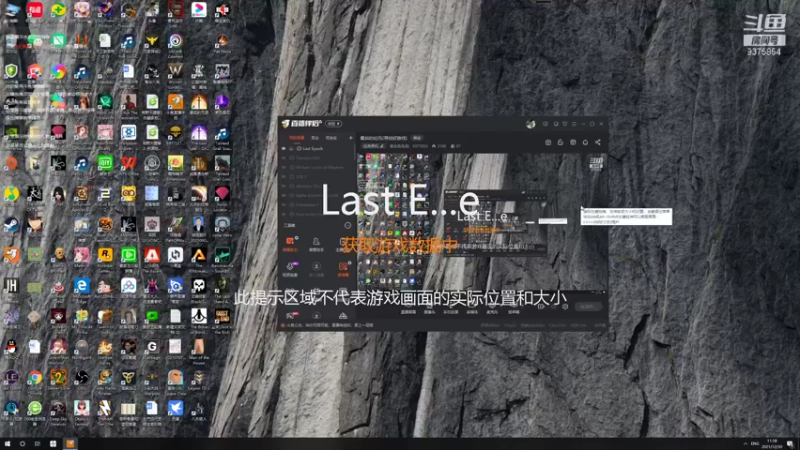Screen dimensions: 800x450
Task: Open the skull desktop icon
Action: coord(198,286)
